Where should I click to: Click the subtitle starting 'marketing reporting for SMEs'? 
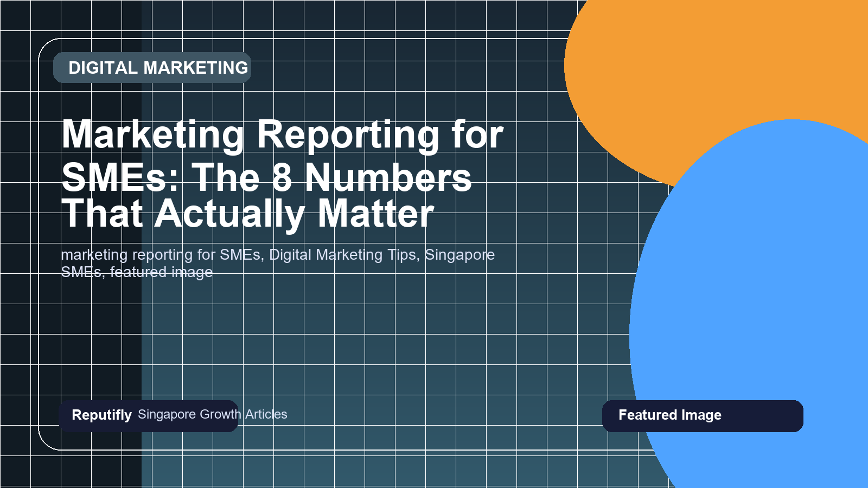point(278,263)
